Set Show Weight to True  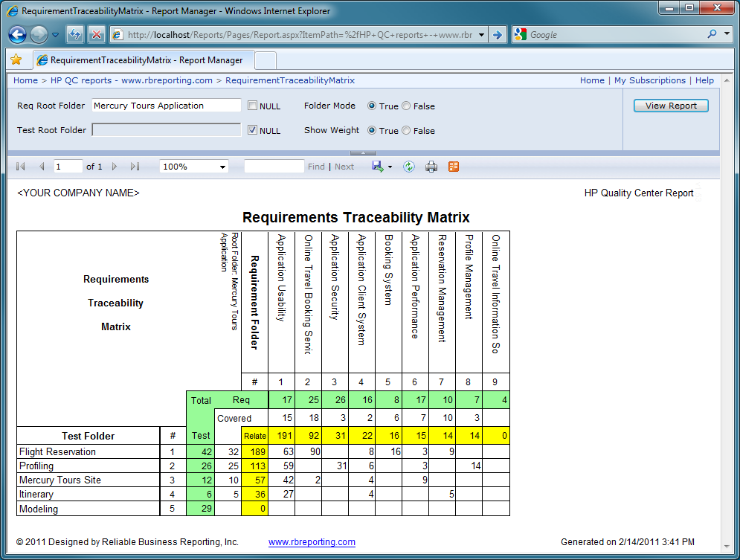tap(373, 130)
